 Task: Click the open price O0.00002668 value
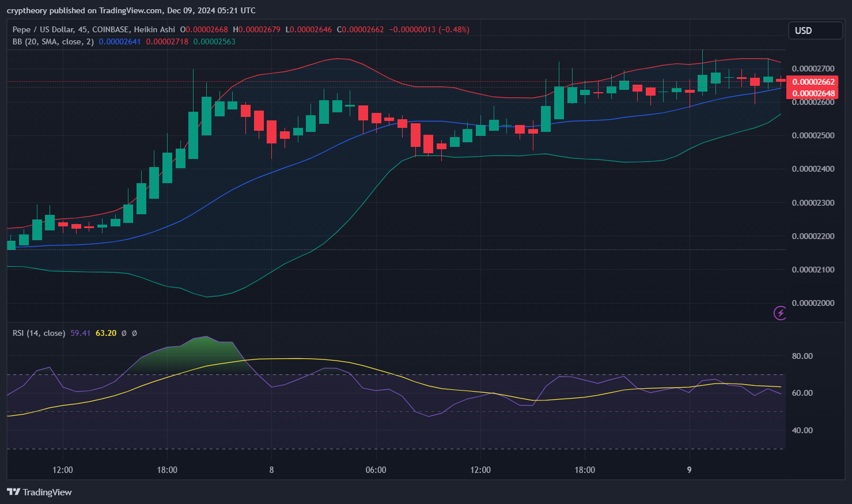pyautogui.click(x=204, y=29)
